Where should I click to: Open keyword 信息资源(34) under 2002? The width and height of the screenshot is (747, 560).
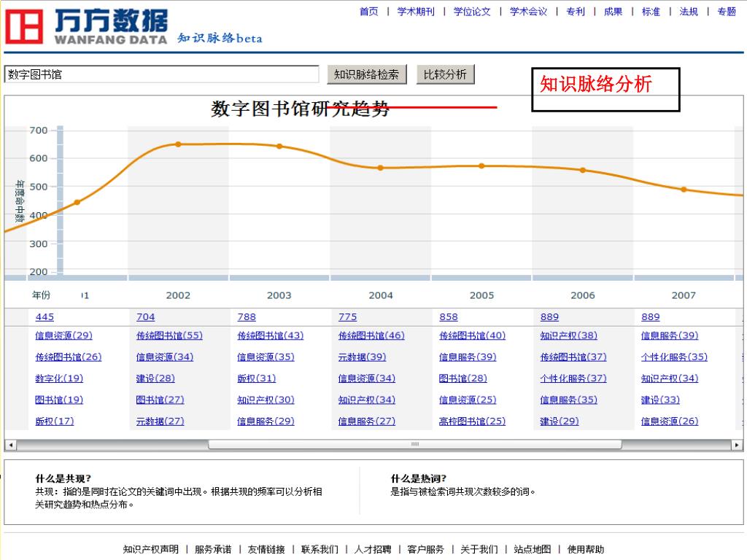[165, 357]
